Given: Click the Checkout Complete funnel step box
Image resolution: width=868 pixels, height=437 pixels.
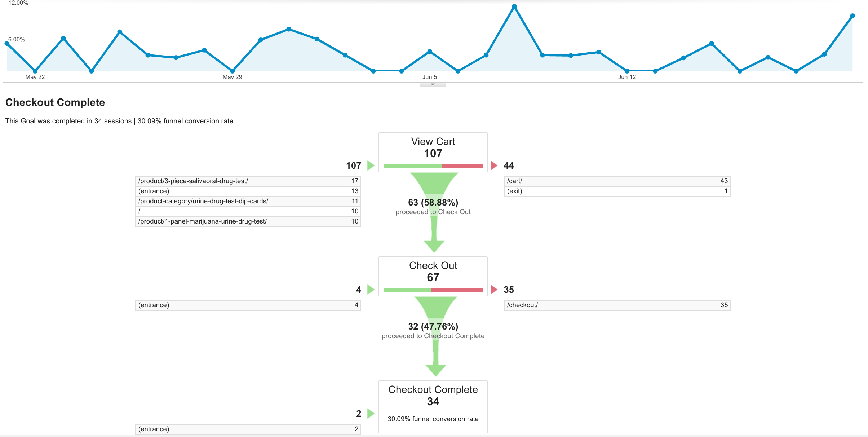Looking at the screenshot, I should pyautogui.click(x=433, y=406).
